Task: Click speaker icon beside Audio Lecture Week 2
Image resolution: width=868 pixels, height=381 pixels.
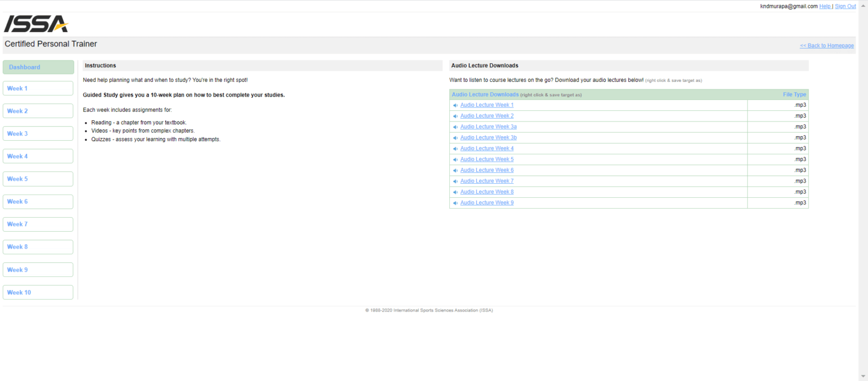Action: point(455,116)
